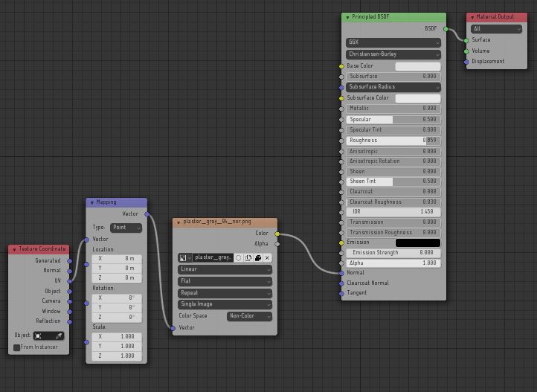This screenshot has height=392, width=537.
Task: Open the Material Output All target dropdown
Action: point(496,29)
